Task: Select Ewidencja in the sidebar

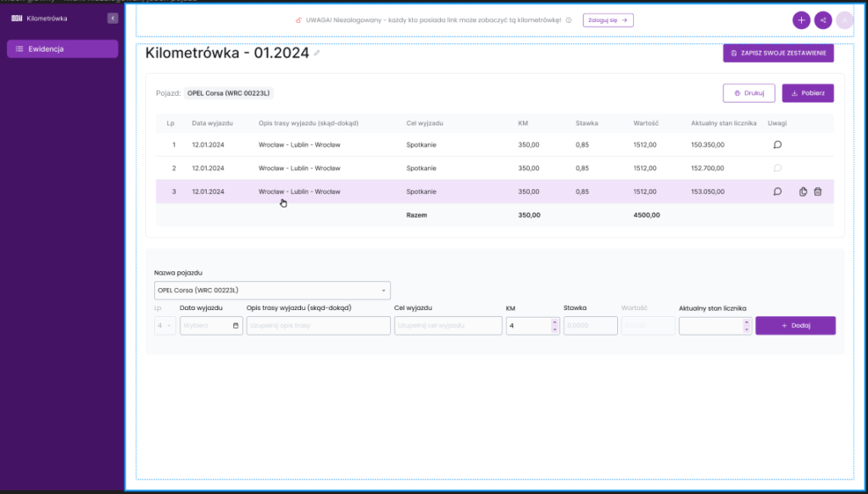Action: (x=63, y=49)
